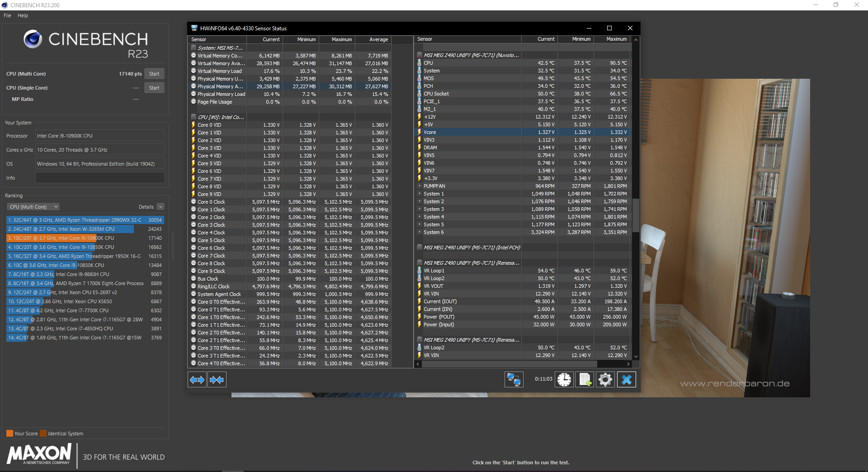Open the File menu in Cinebench

(x=7, y=15)
